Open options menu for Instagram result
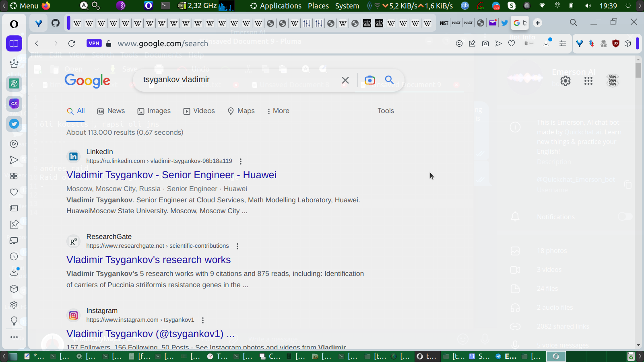This screenshot has height=362, width=644. [x=203, y=320]
